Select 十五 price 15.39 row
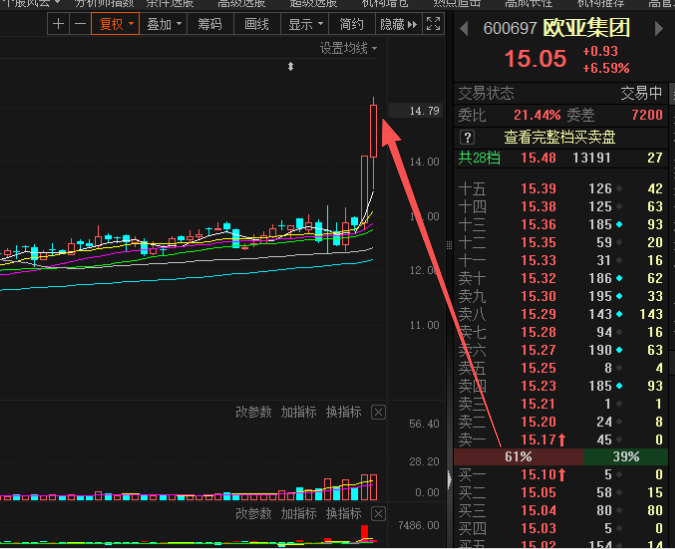This screenshot has width=675, height=549. point(561,189)
